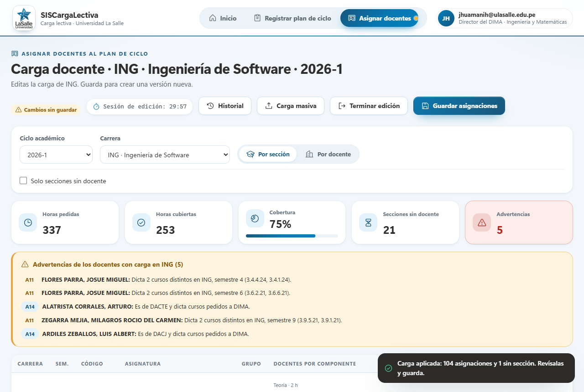Click the icon next to ASIGNAR DOCENTES AL PLAN DE CICLO
The image size is (584, 392).
click(x=15, y=54)
